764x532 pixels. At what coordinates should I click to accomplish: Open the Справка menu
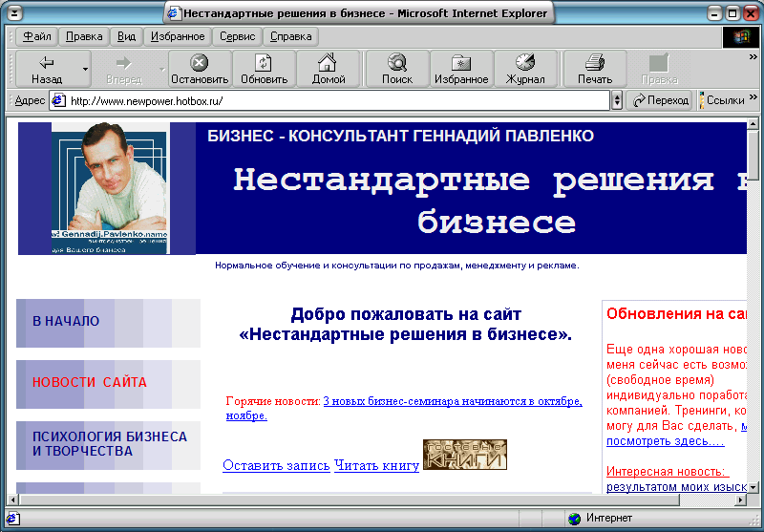point(290,37)
